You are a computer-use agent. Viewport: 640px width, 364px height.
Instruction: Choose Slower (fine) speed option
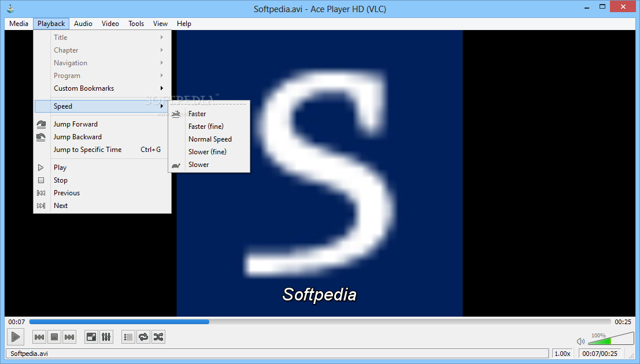(x=209, y=152)
